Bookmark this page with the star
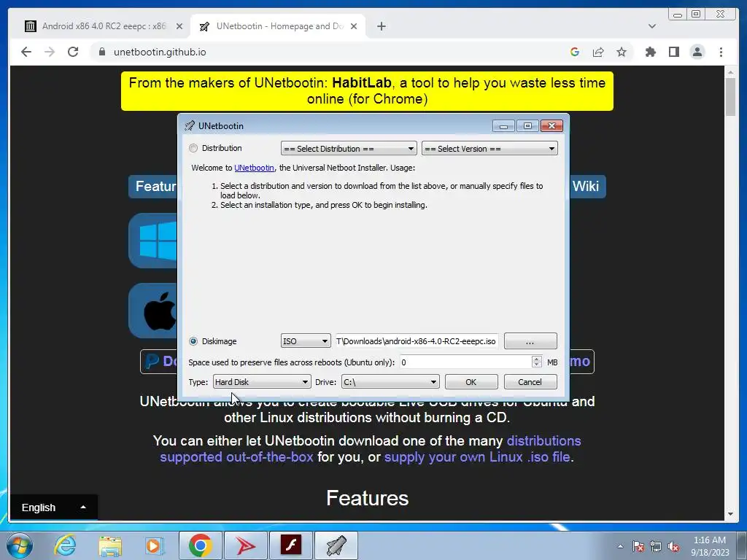 622,52
